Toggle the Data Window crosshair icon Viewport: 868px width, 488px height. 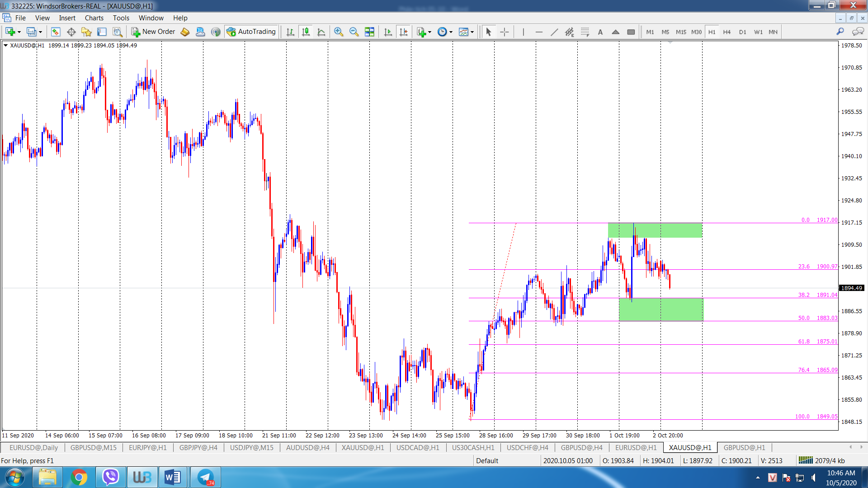click(71, 32)
